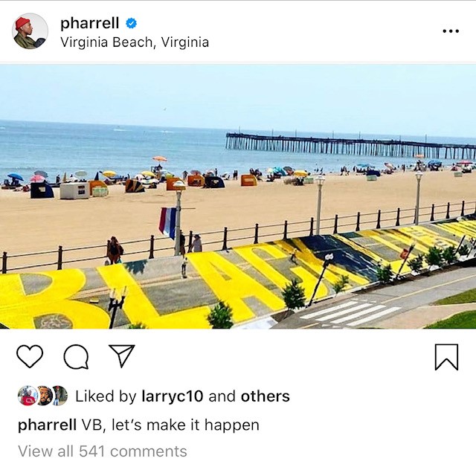Viewport: 476px width, 464px height.
Task: Open the Virginia Beach, Virginia location tag
Action: coord(135,42)
